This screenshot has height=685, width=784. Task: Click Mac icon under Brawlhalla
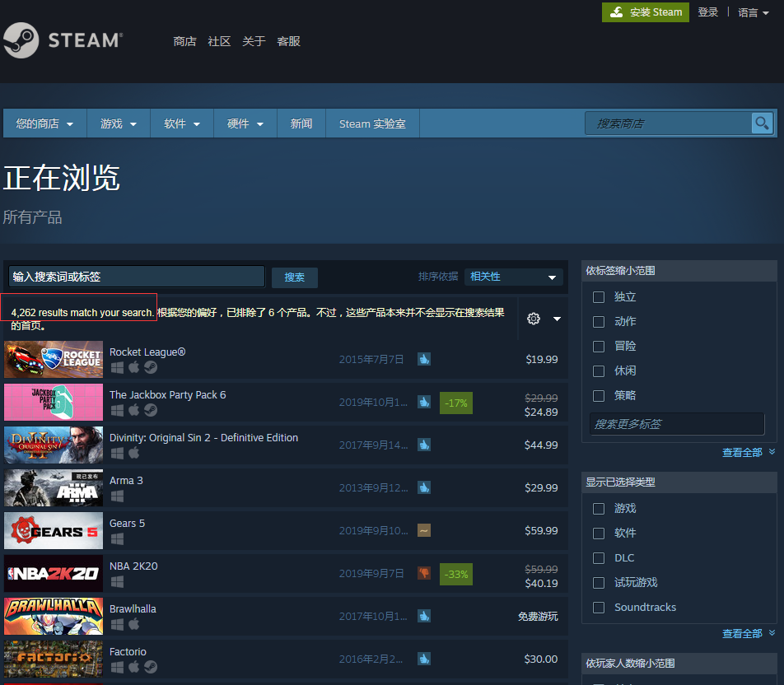(133, 625)
